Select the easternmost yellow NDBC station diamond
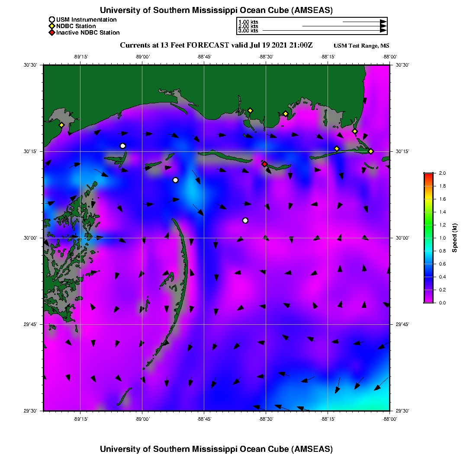The width and height of the screenshot is (476, 454). (x=371, y=151)
